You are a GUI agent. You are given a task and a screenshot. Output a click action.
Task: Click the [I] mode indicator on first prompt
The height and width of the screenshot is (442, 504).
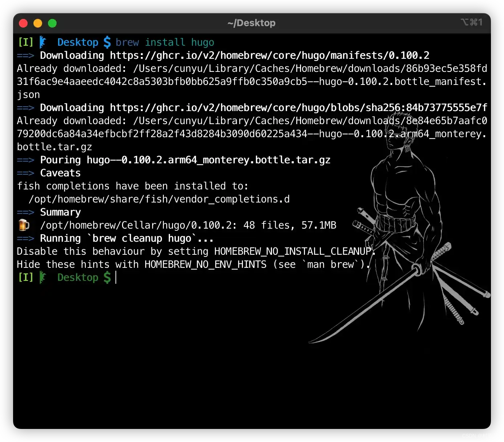click(x=25, y=42)
